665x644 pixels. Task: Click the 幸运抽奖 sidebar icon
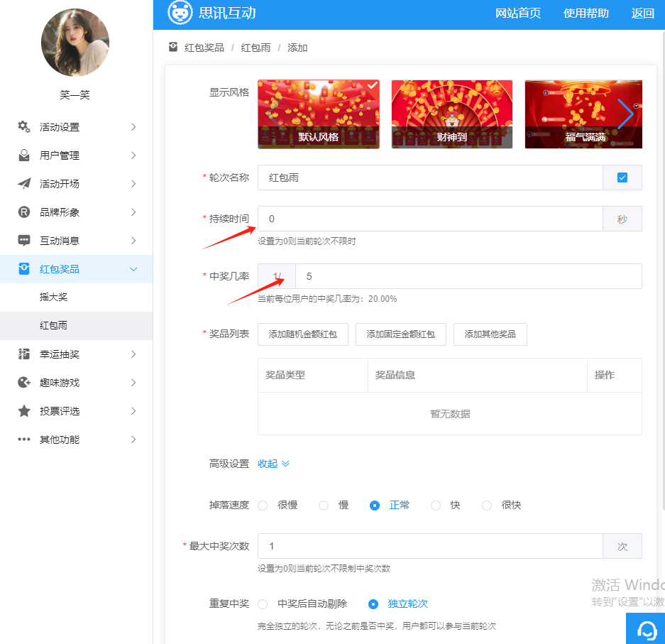pos(23,354)
